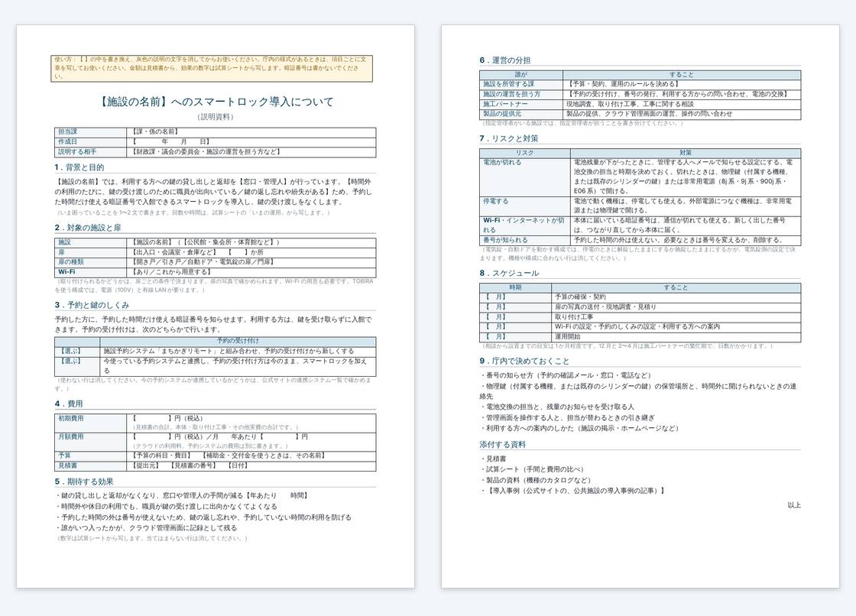The height and width of the screenshot is (616, 856).
Task: Click 「【財政課・議会の委員会・施設の運営を担う方など】」
Action: click(206, 152)
